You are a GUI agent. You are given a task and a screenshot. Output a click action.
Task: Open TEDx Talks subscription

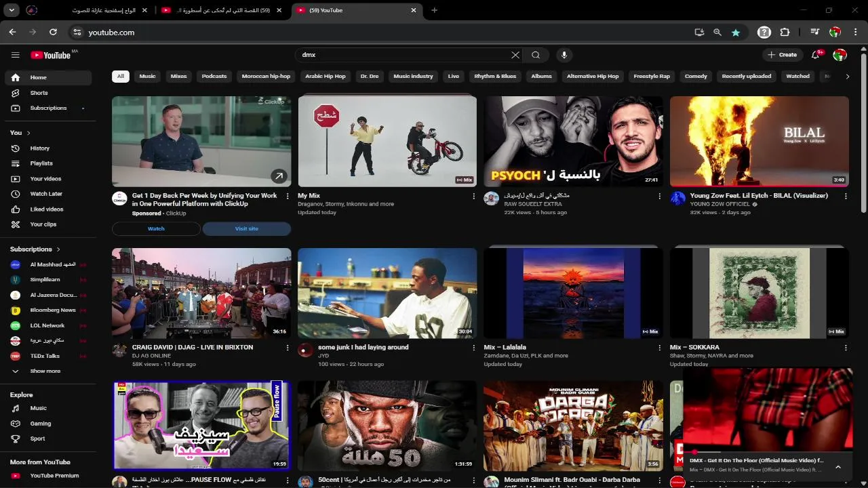pos(47,356)
